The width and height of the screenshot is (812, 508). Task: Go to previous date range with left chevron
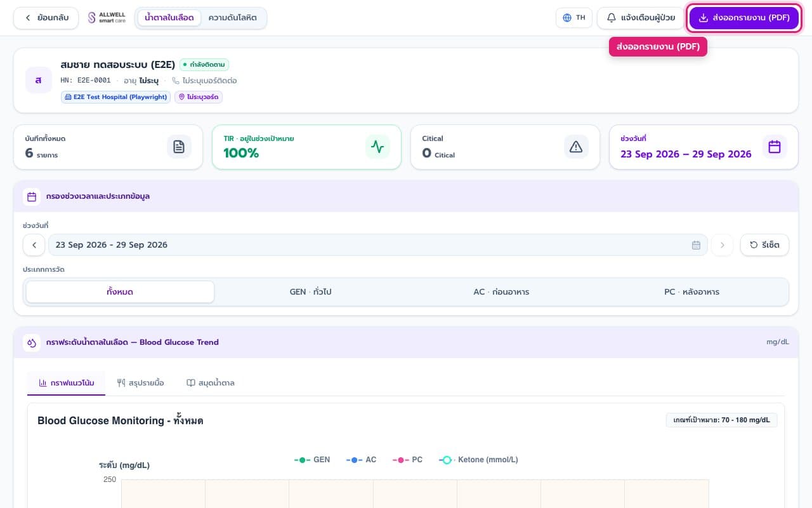(34, 245)
